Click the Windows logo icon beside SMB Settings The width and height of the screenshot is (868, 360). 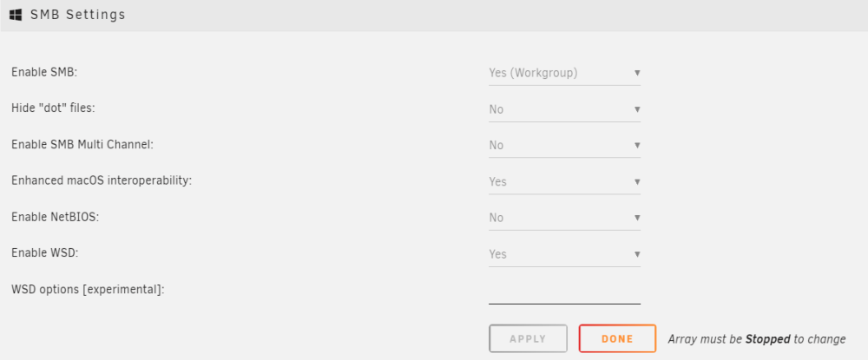16,15
